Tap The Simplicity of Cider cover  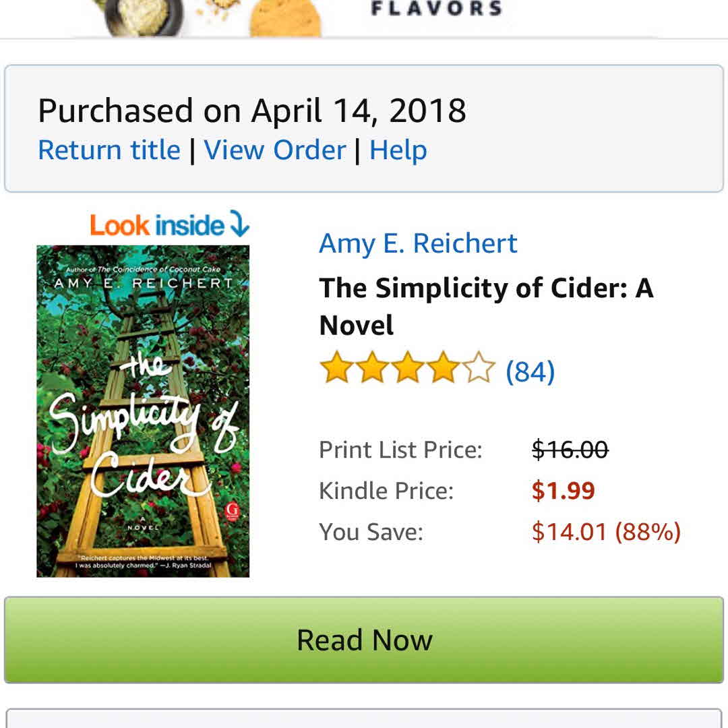(x=143, y=411)
